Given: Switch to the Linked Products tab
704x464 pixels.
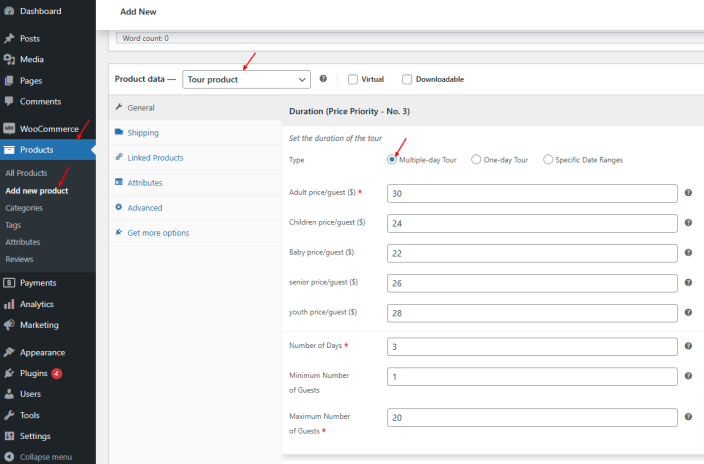Looking at the screenshot, I should coord(155,157).
